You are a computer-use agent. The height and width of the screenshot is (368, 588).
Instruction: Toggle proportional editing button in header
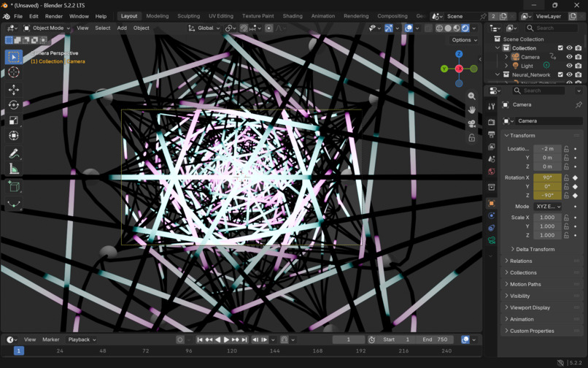[269, 28]
